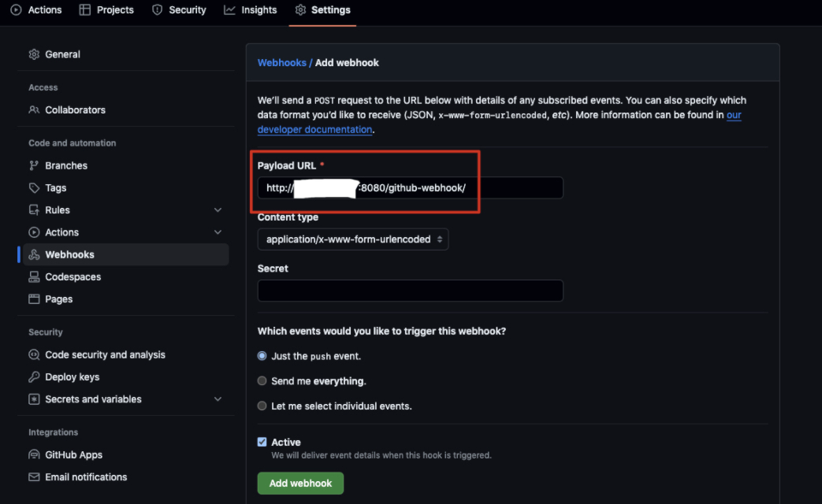Image resolution: width=822 pixels, height=504 pixels.
Task: Select 'Just the push event' radio
Action: point(262,356)
